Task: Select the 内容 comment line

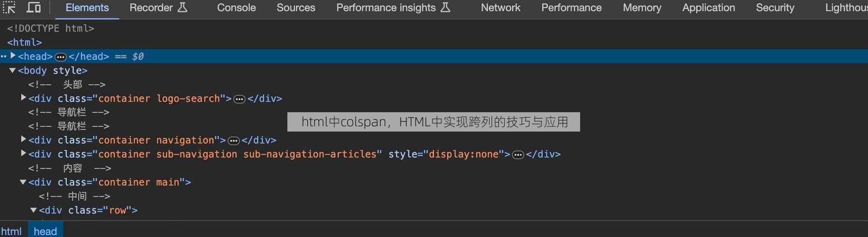Action: 70,168
